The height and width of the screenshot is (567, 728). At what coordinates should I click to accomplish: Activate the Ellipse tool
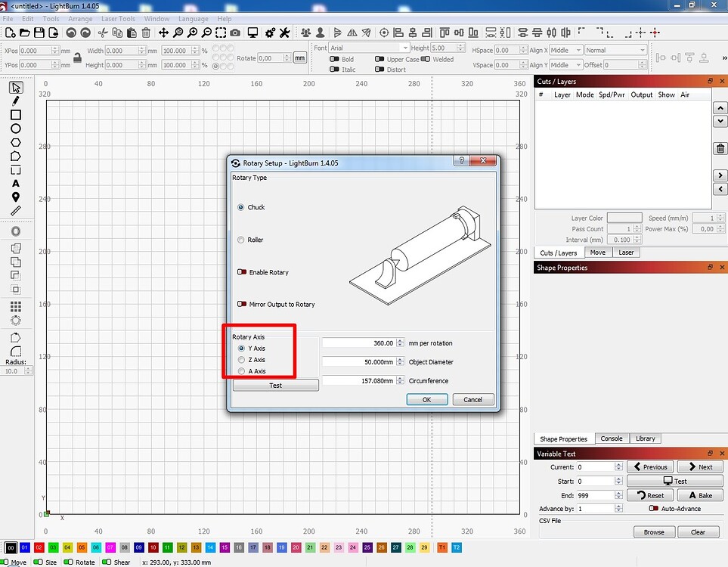click(16, 129)
